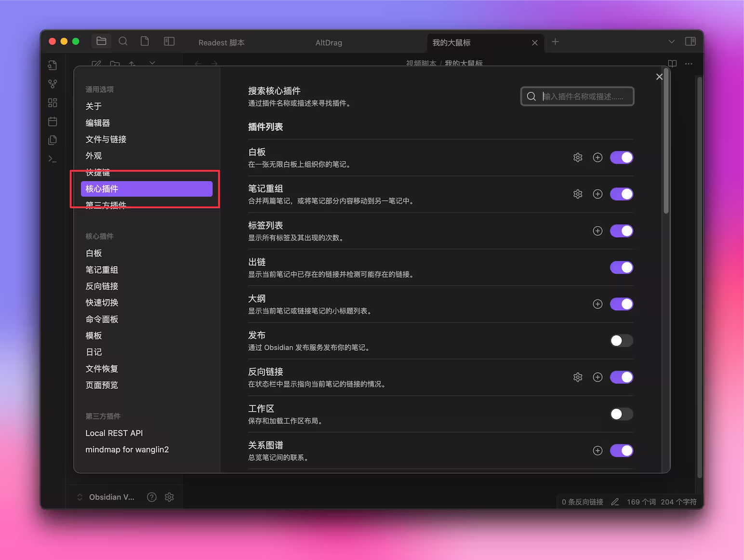This screenshot has height=560, width=744.
Task: Open help question mark icon
Action: (x=152, y=497)
